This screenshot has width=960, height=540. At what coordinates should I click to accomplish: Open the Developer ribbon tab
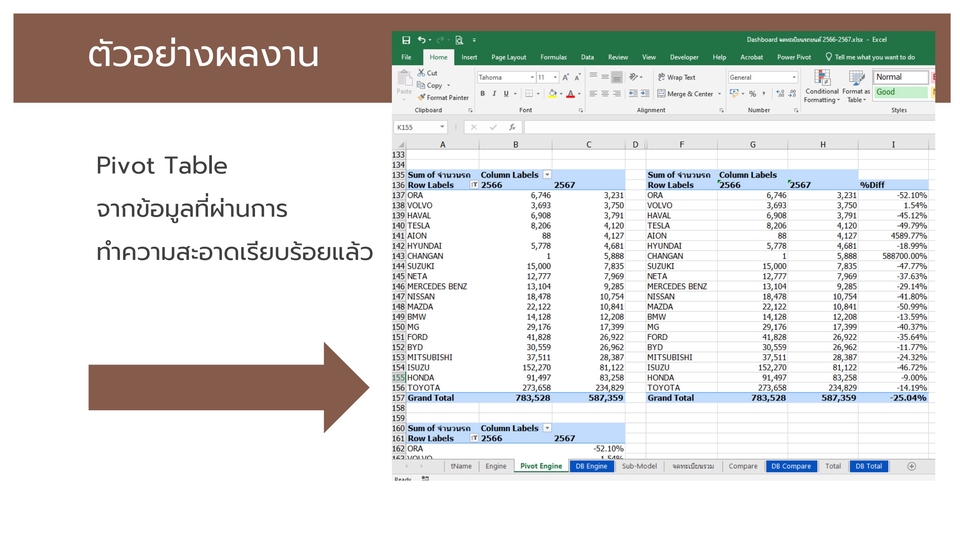coord(684,57)
